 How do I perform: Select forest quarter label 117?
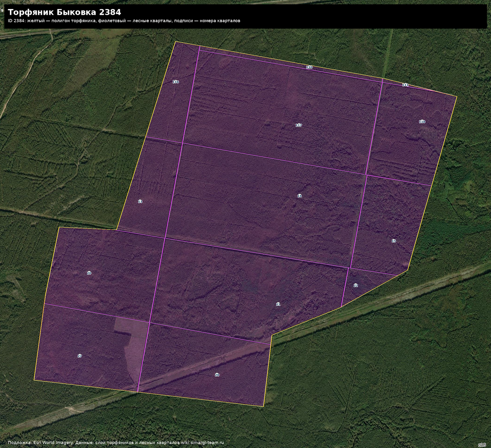(x=299, y=125)
